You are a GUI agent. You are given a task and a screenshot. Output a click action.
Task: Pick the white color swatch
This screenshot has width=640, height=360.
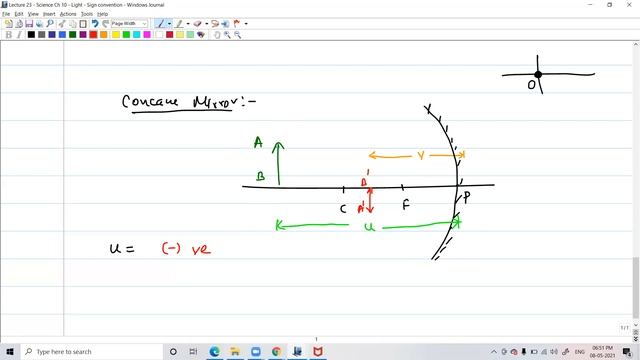click(x=159, y=35)
